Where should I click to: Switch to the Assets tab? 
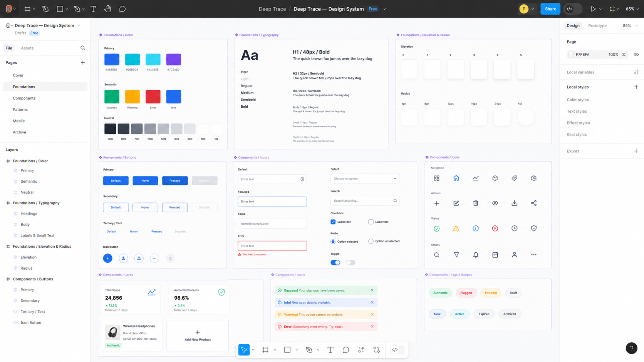point(27,48)
